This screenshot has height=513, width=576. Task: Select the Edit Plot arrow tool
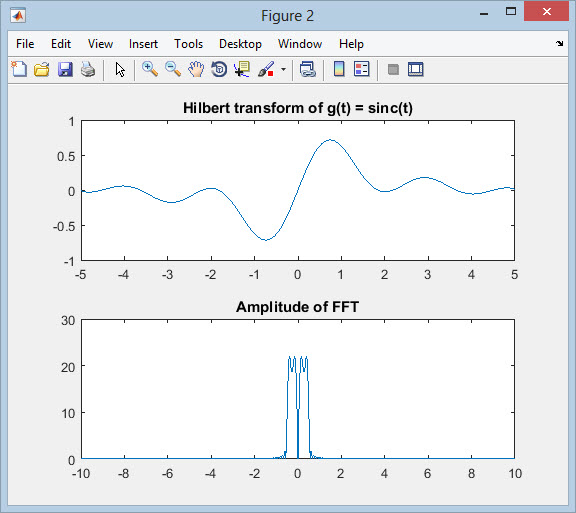coord(120,69)
